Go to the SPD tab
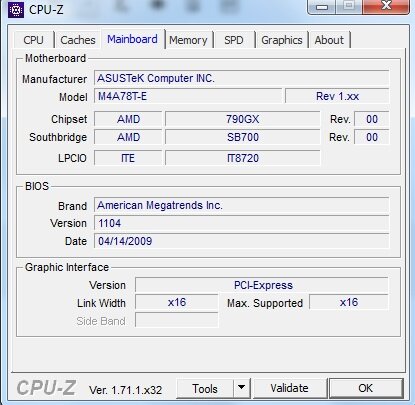The width and height of the screenshot is (415, 405). click(234, 40)
